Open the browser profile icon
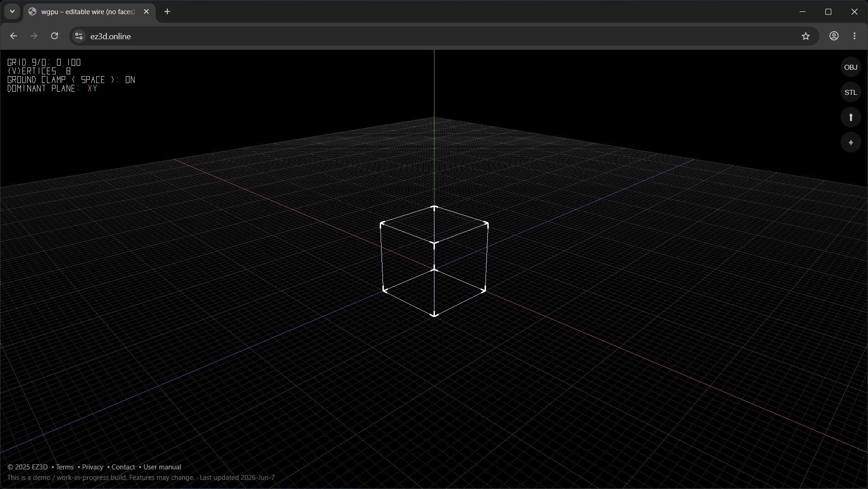 [834, 36]
